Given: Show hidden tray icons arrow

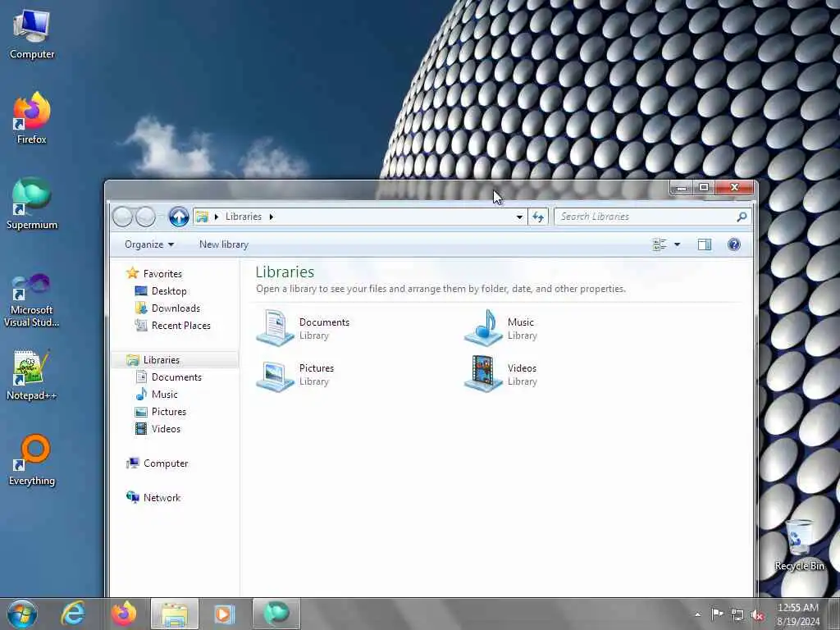Looking at the screenshot, I should point(697,614).
